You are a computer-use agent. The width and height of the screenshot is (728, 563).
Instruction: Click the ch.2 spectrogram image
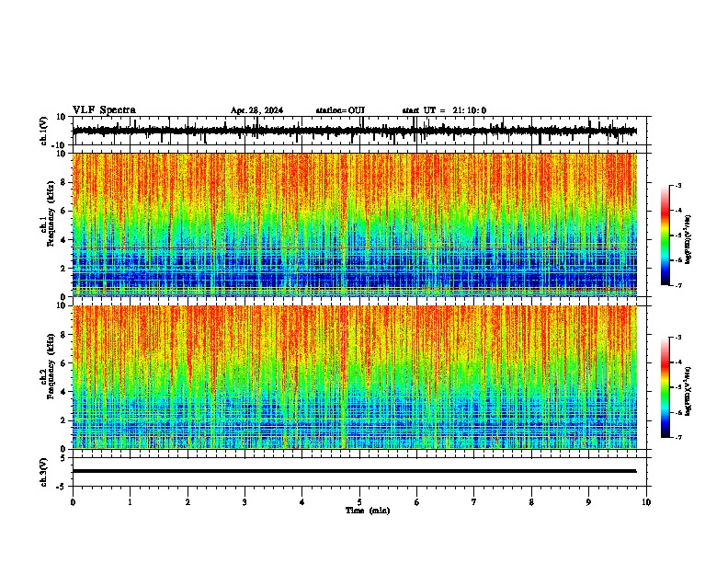point(355,377)
